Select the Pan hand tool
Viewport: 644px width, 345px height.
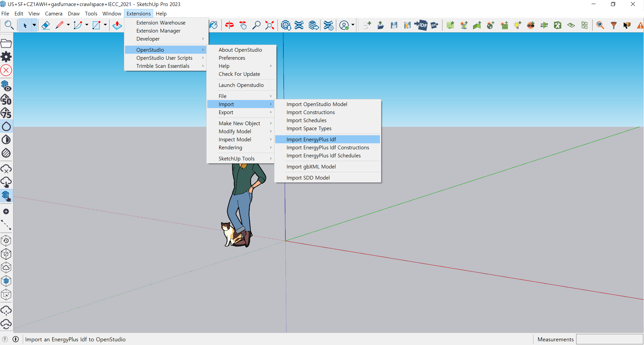point(243,25)
